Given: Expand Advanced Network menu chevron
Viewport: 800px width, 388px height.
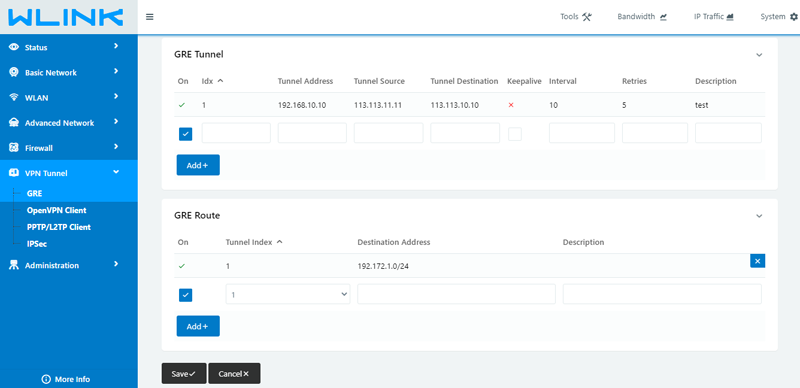Looking at the screenshot, I should tap(116, 122).
